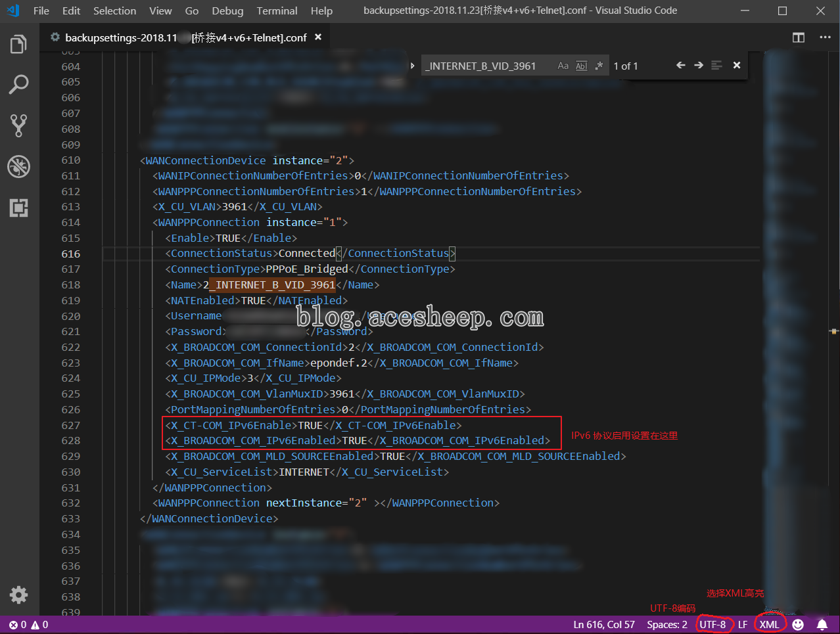Click the ConnectionStatus value Connected

pyautogui.click(x=307, y=253)
